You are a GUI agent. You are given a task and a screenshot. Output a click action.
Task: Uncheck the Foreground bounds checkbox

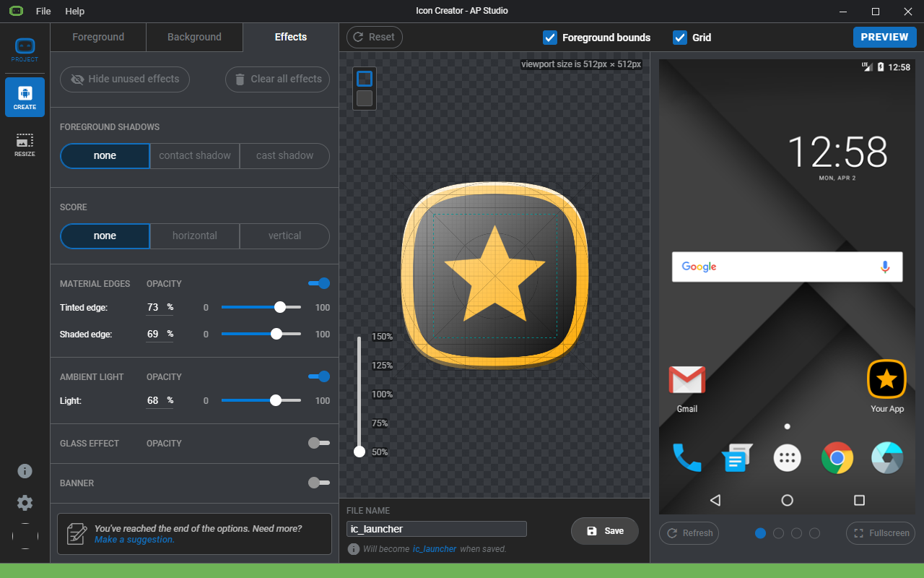[x=550, y=38]
